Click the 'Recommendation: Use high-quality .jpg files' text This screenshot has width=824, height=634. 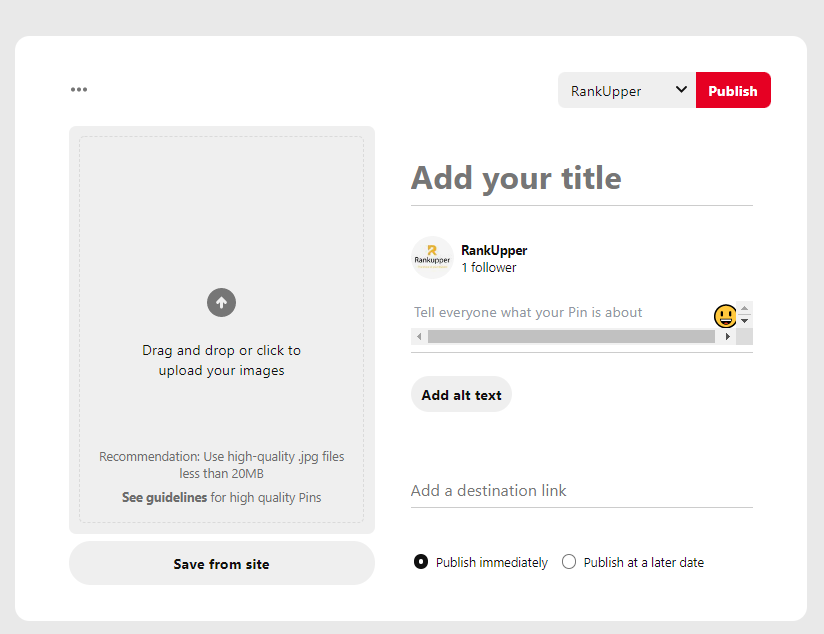click(x=221, y=456)
